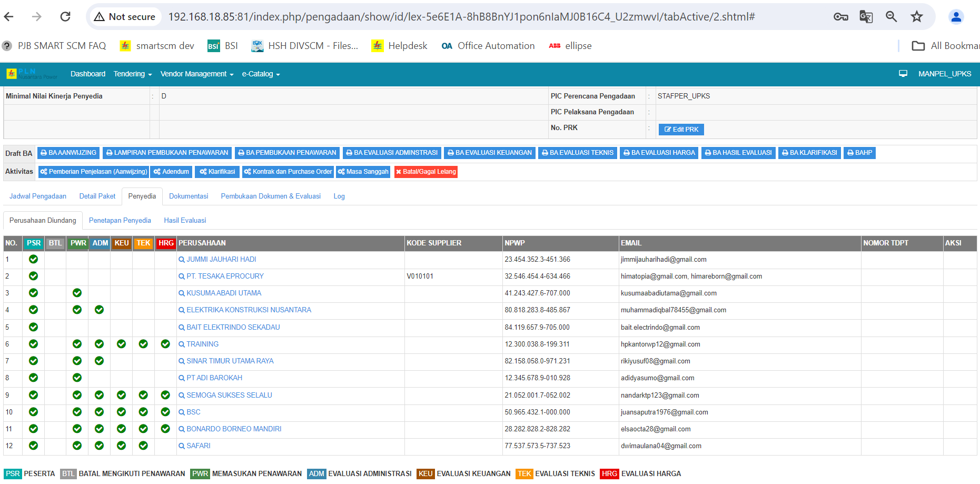Image resolution: width=980 pixels, height=484 pixels.
Task: Open the Chrome profile avatar icon
Action: 956,17
